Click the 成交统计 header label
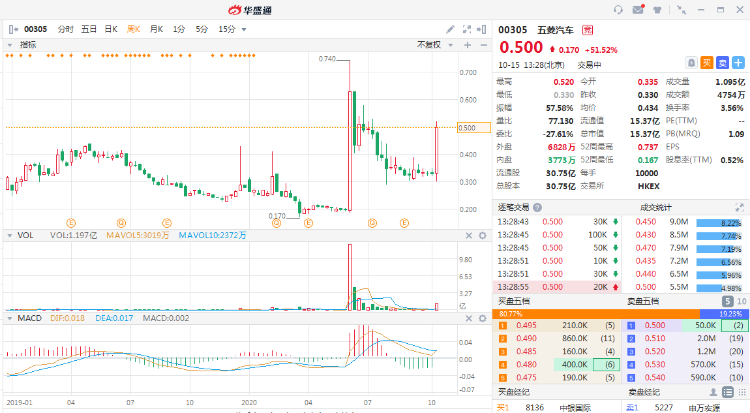The height and width of the screenshot is (413, 750). coord(655,207)
